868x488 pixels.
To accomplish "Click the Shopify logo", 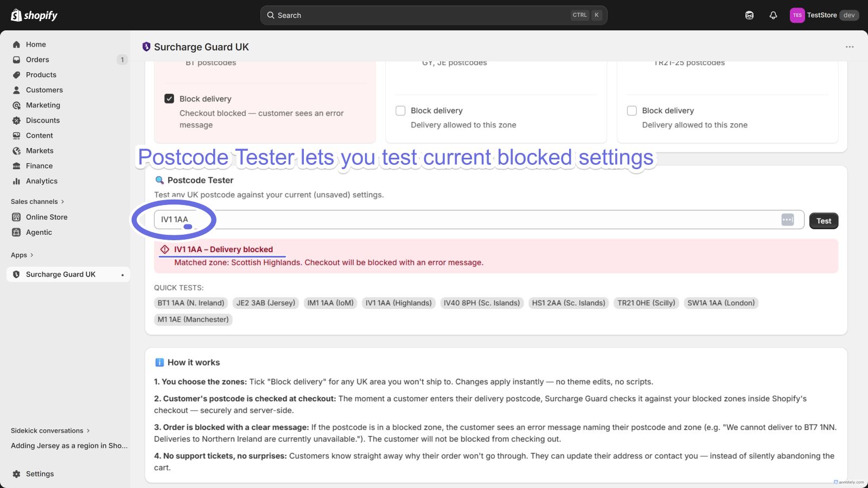I will [34, 15].
